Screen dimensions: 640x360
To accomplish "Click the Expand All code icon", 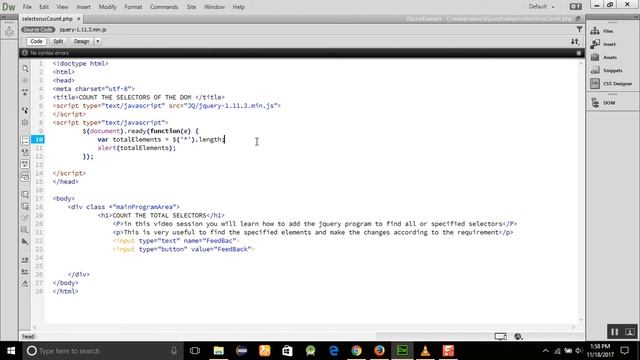I will 25,93.
